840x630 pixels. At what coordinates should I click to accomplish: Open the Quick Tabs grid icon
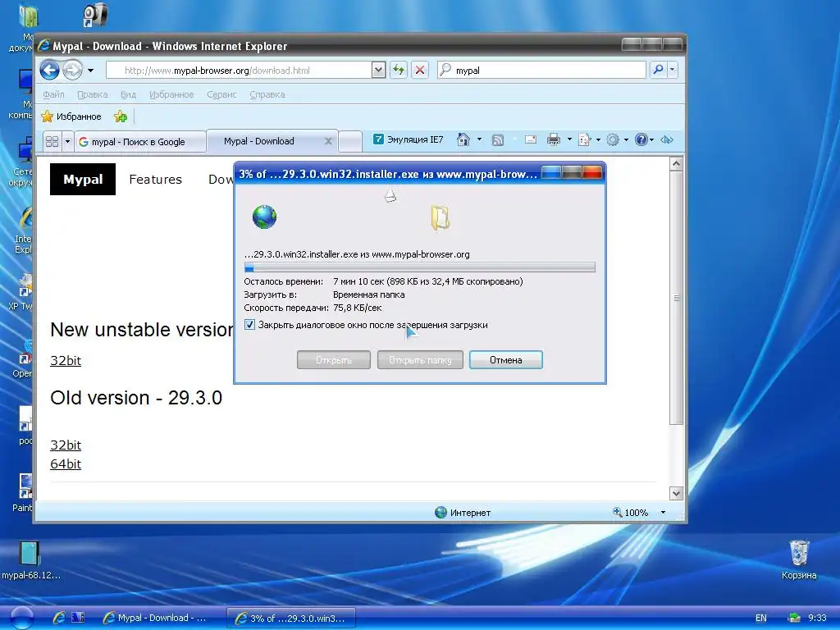(52, 141)
